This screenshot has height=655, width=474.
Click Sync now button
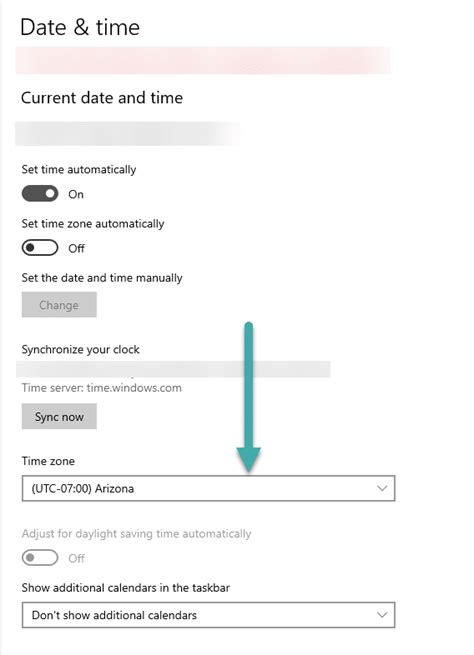coord(59,416)
